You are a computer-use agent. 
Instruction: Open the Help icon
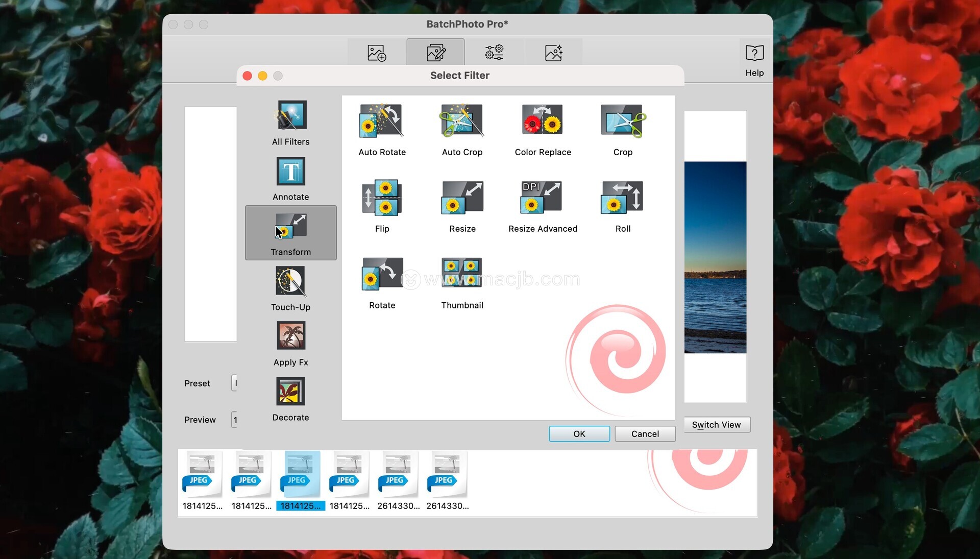tap(754, 60)
